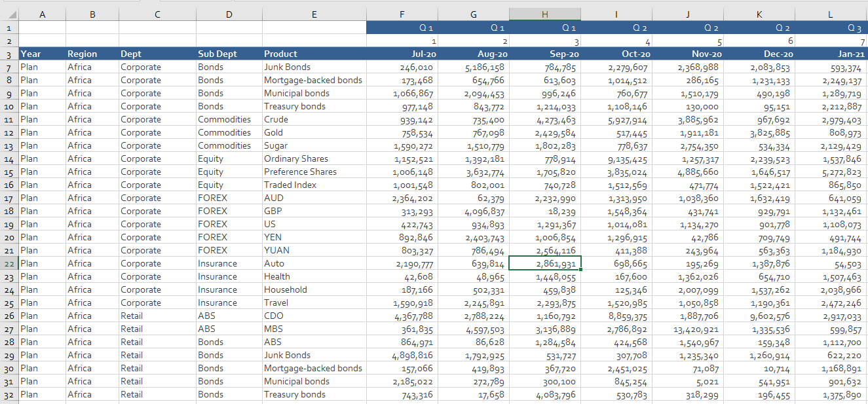Click the Crude product cell
Image resolution: width=868 pixels, height=404 pixels.
point(314,119)
